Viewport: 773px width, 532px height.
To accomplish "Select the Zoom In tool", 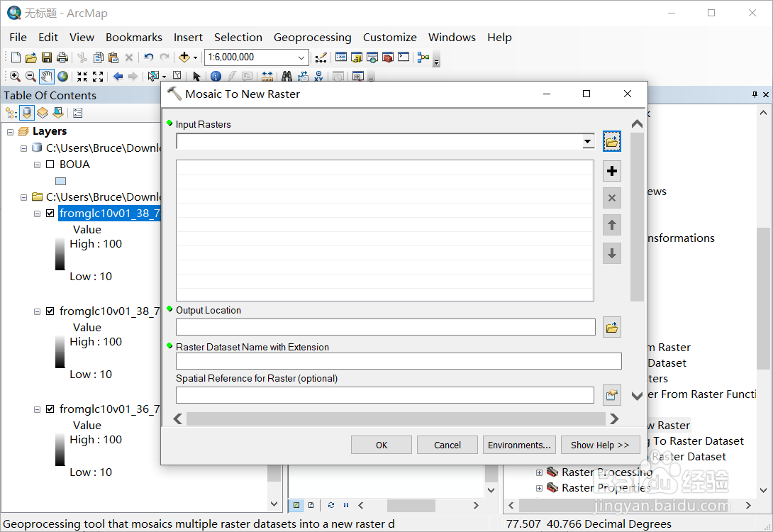I will point(16,77).
